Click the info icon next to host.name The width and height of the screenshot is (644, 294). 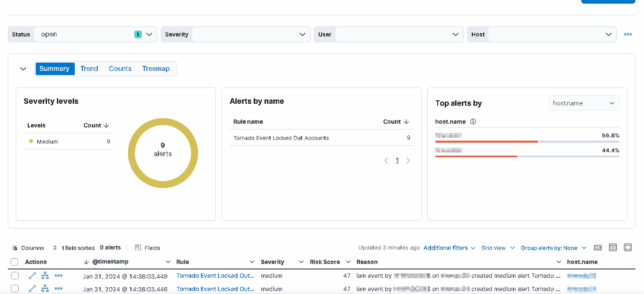(x=473, y=121)
